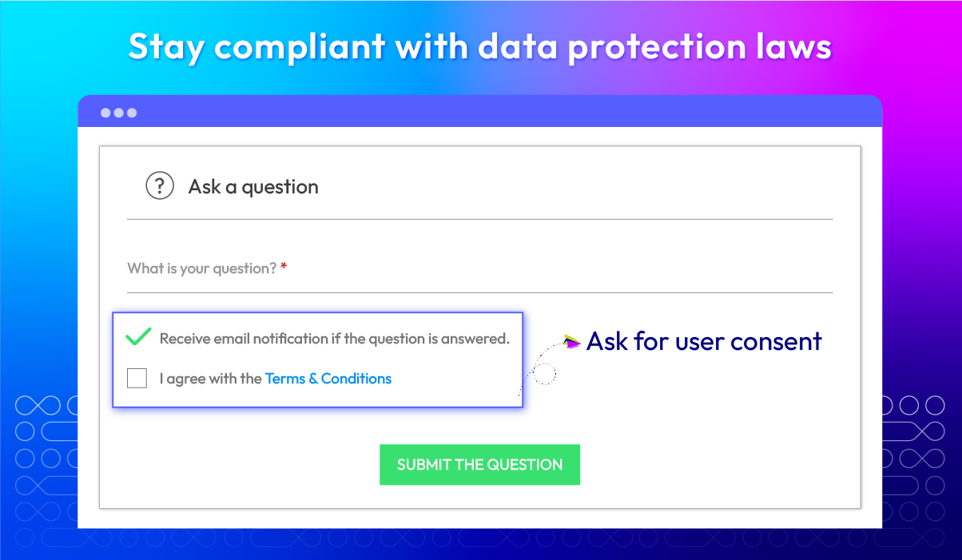
Task: Uncheck the green email notification checkmark
Action: pos(139,336)
